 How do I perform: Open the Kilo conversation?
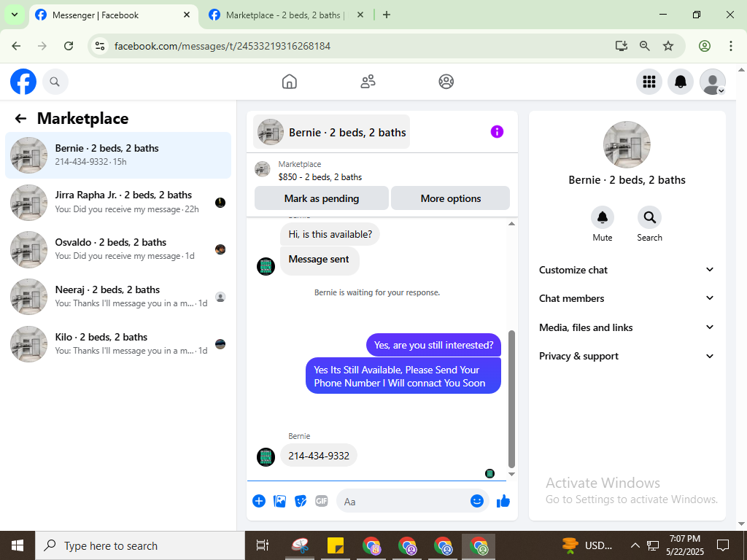[x=118, y=344]
